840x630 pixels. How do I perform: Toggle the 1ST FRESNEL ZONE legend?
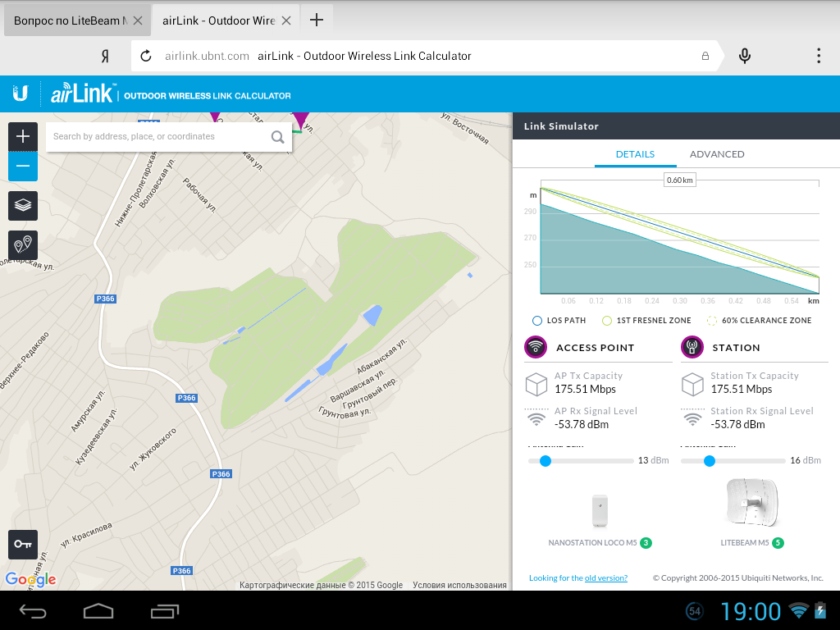point(646,321)
